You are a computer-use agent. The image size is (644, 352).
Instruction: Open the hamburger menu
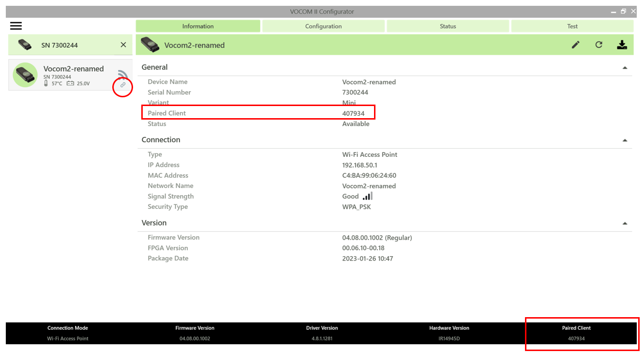[16, 26]
